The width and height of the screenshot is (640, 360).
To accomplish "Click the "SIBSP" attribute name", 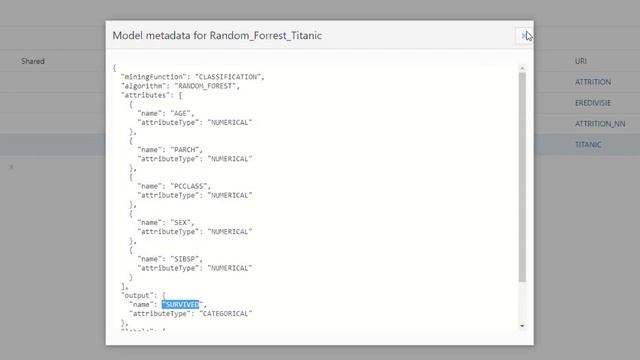I will point(184,259).
